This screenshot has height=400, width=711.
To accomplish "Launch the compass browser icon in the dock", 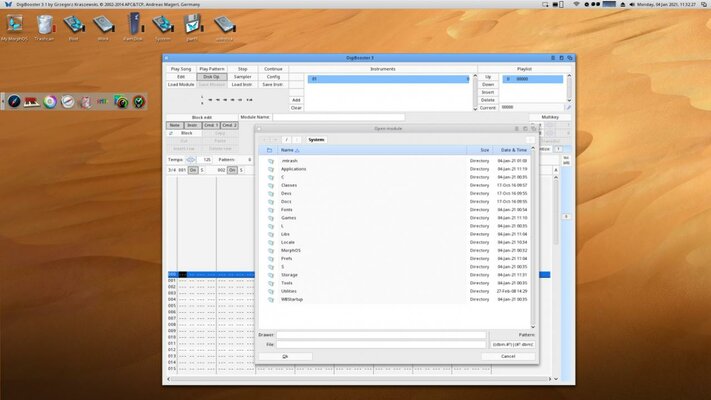I will [14, 102].
